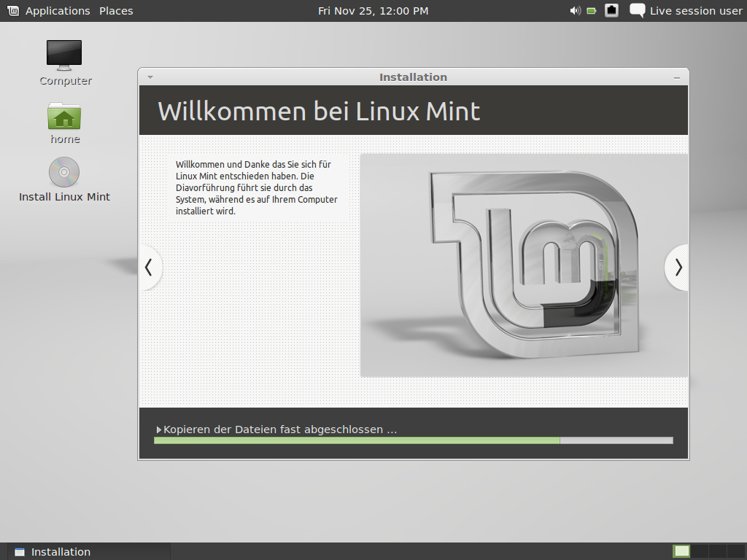
Task: Click the Willkommen bei Linux Mint heading
Action: [x=319, y=112]
